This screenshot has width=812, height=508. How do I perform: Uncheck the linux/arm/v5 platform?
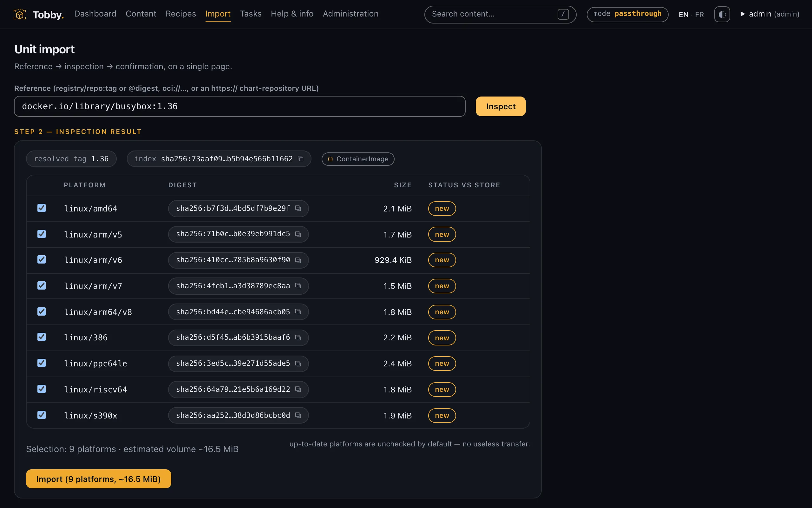[x=42, y=234]
